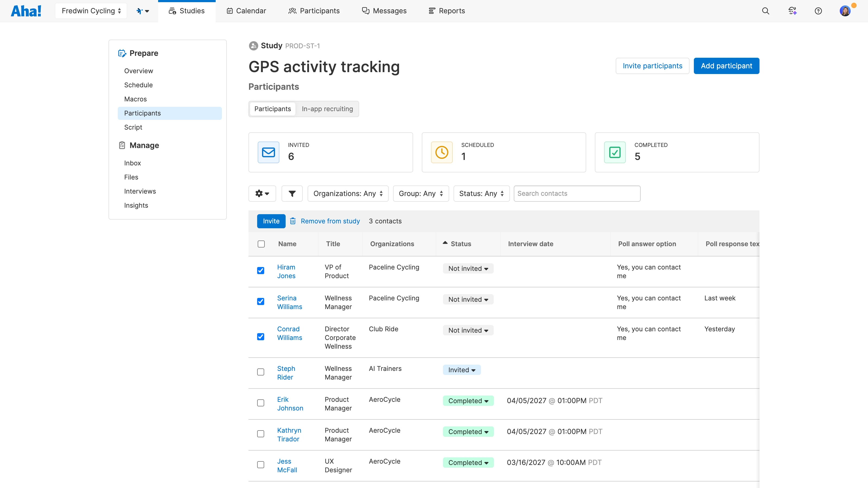This screenshot has height=488, width=868.
Task: Open Hiram Jones' Not invited status dropdown
Action: click(x=468, y=268)
